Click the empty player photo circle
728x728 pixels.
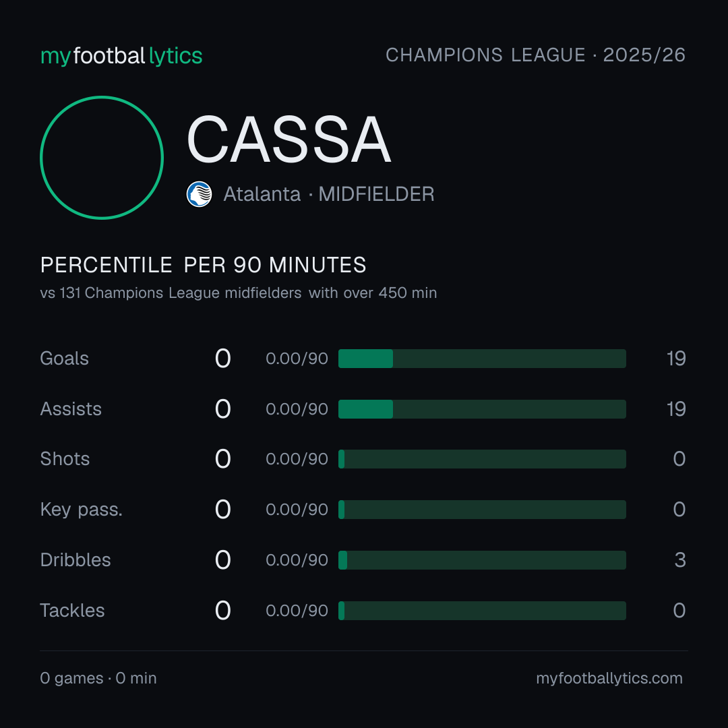(102, 157)
